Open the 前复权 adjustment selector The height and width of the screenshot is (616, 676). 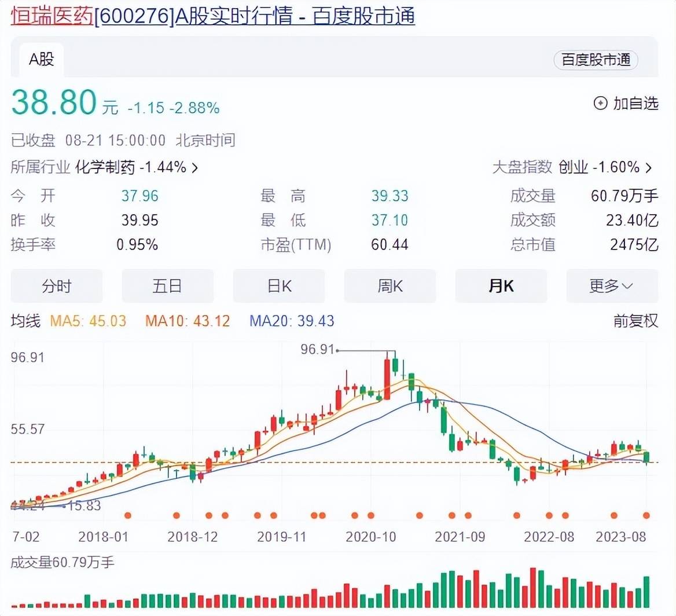[x=636, y=321]
